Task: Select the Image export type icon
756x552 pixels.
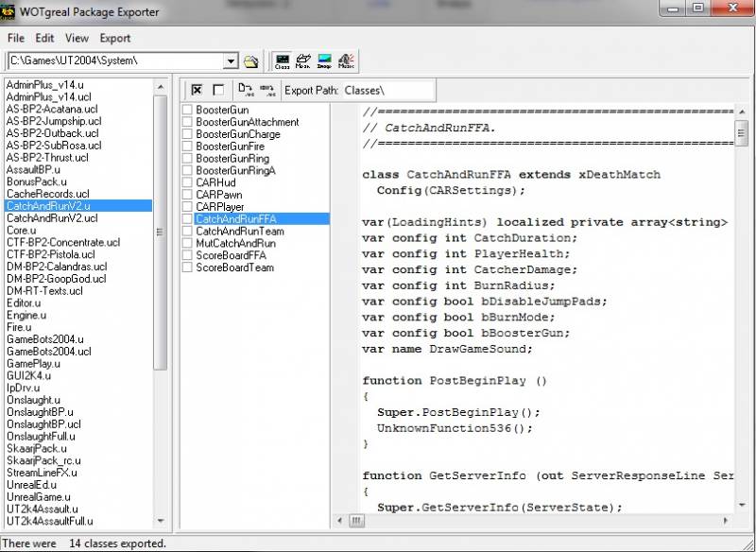Action: coord(325,61)
